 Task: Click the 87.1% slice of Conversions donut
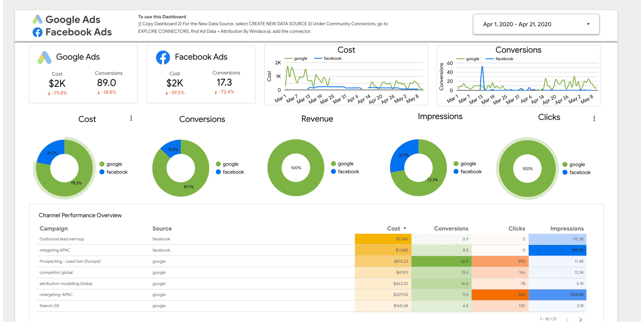point(189,187)
